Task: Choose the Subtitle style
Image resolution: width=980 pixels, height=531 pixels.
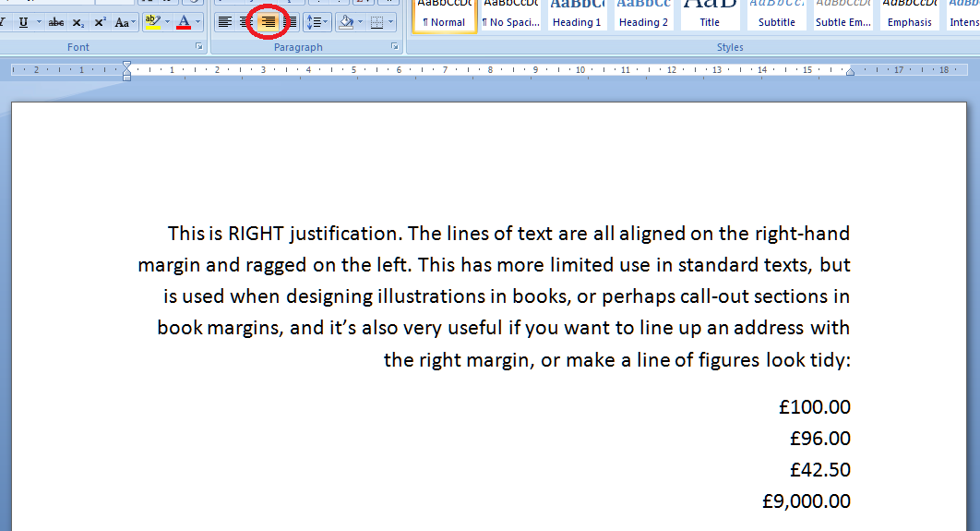Action: point(776,14)
